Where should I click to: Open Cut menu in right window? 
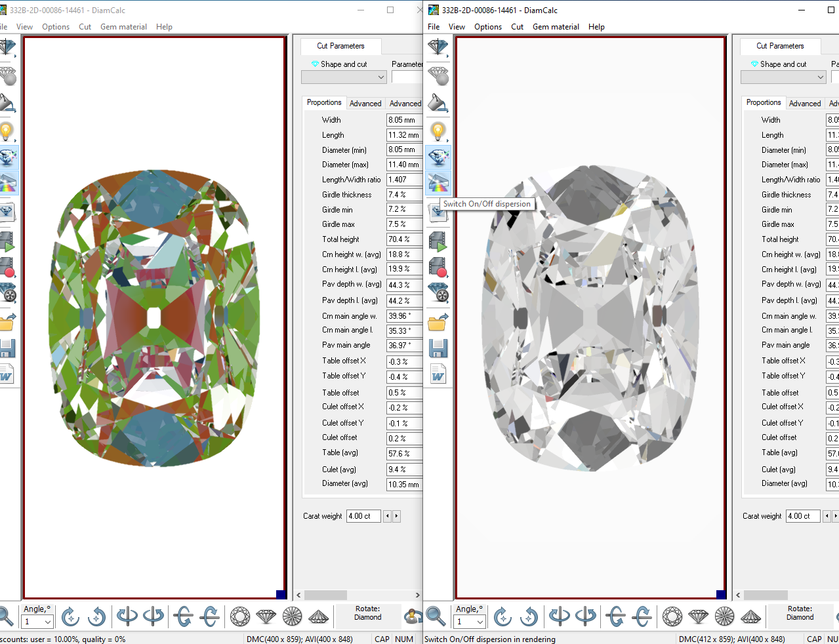click(517, 27)
